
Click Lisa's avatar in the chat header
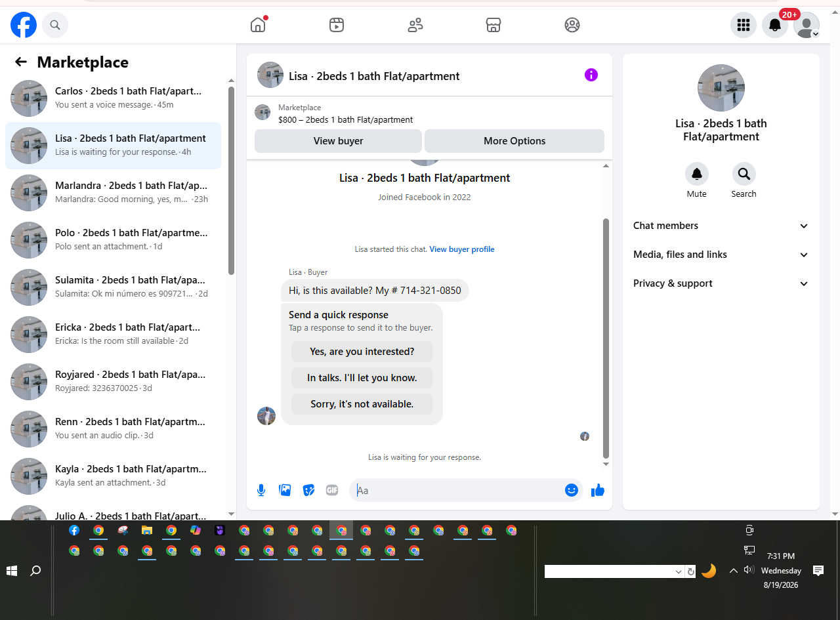click(x=270, y=75)
